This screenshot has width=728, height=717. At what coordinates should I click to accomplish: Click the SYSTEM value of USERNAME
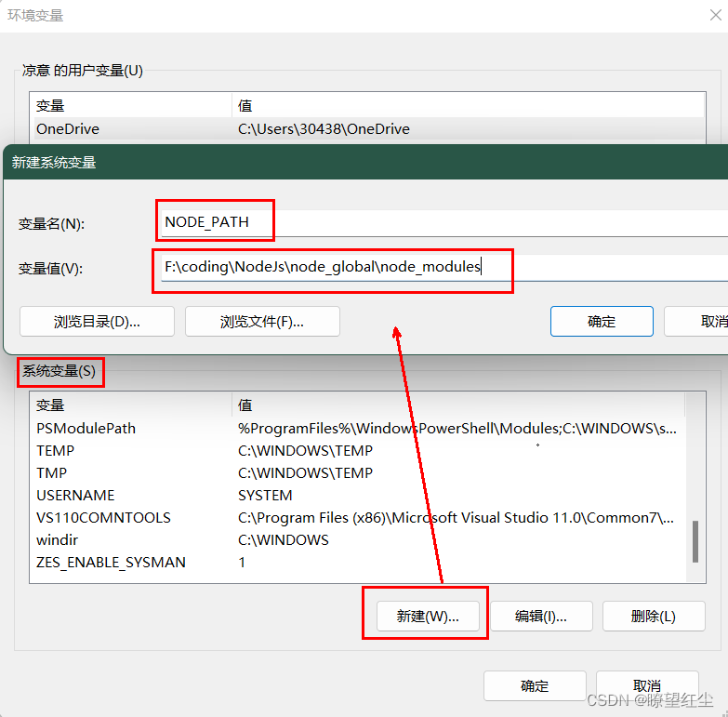tap(265, 495)
